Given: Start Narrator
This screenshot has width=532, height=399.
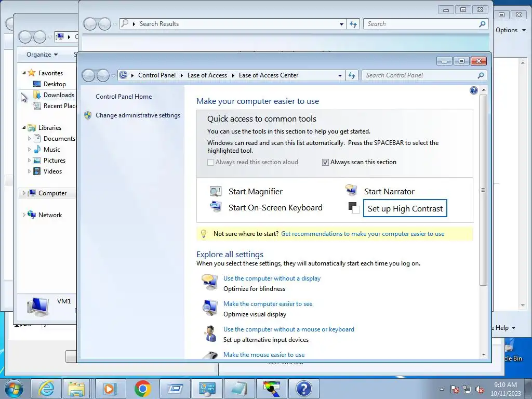Looking at the screenshot, I should tap(389, 192).
